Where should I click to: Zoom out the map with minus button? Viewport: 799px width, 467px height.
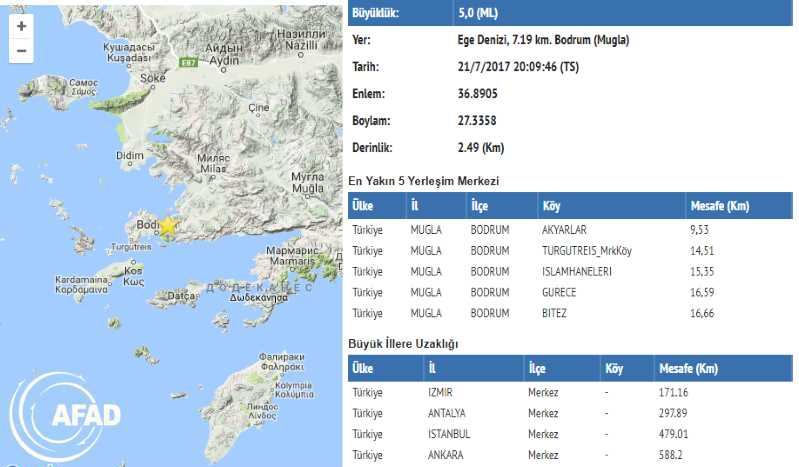(21, 51)
